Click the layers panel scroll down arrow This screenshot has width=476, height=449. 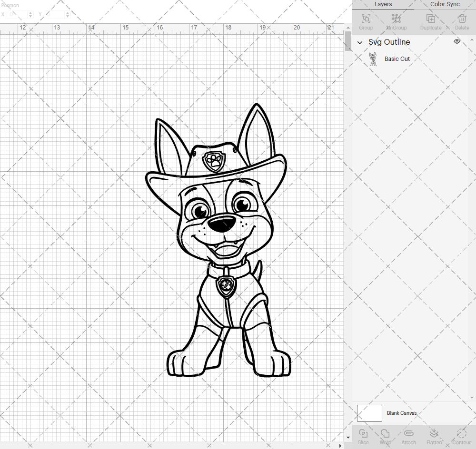point(471,398)
